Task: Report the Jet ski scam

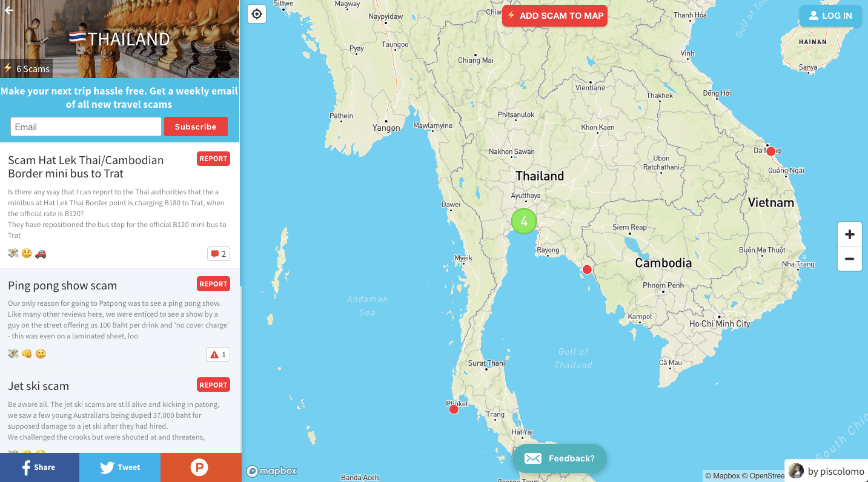Action: [x=213, y=385]
